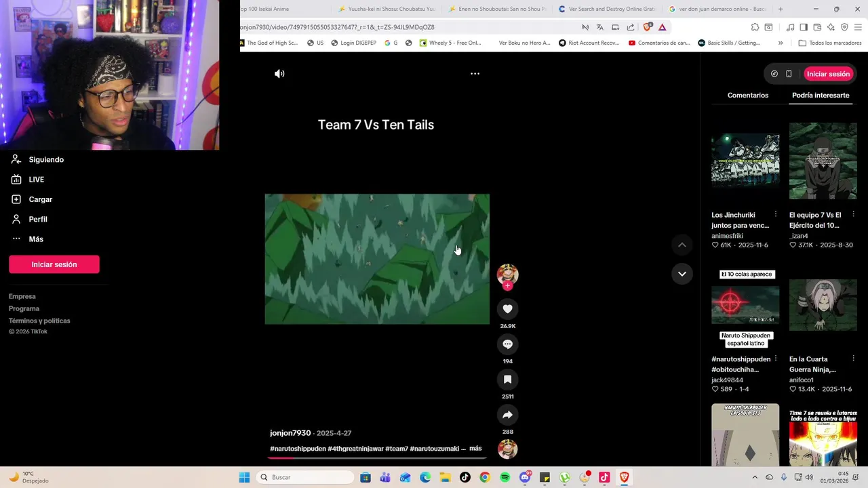
Task: Open the Términos y políticas link
Action: (39, 321)
